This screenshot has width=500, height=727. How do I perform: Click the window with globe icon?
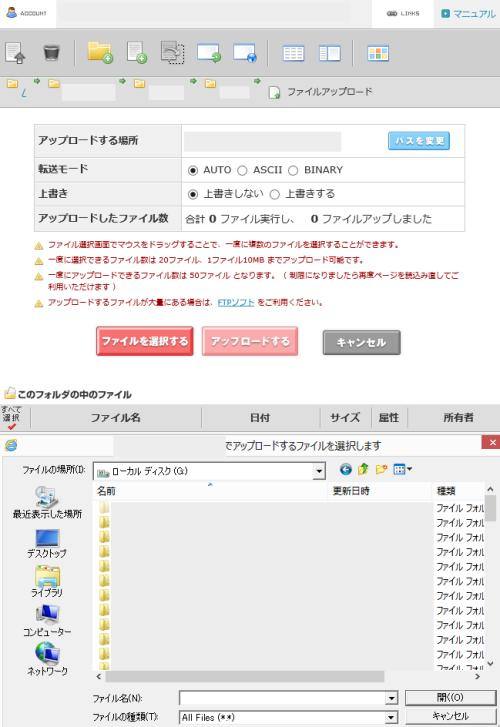click(x=245, y=53)
